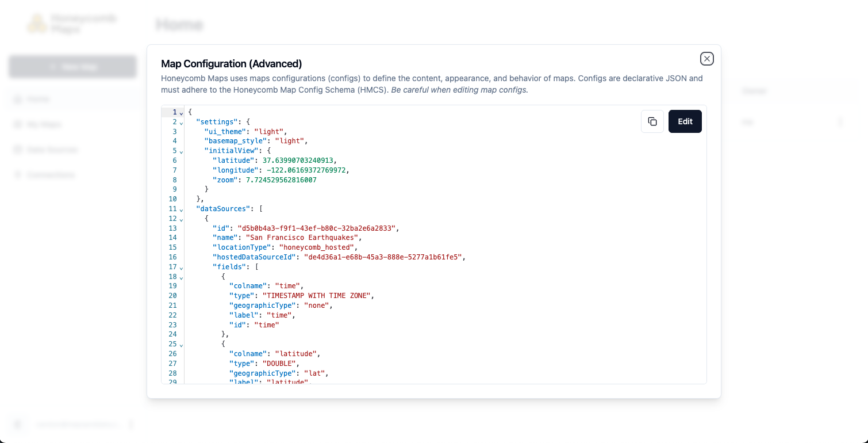Click the user avatar at bottom left
868x443 pixels.
click(17, 424)
